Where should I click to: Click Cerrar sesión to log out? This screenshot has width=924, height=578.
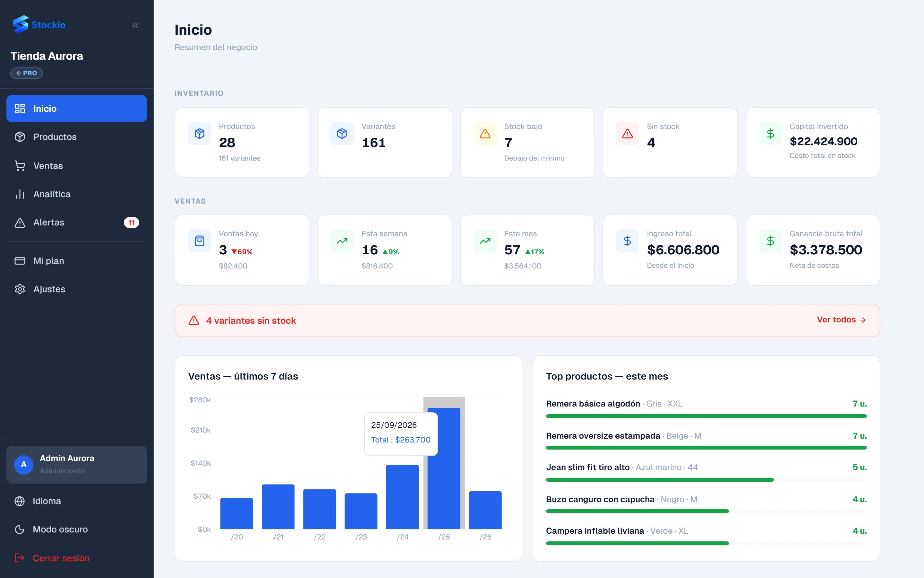(x=77, y=558)
